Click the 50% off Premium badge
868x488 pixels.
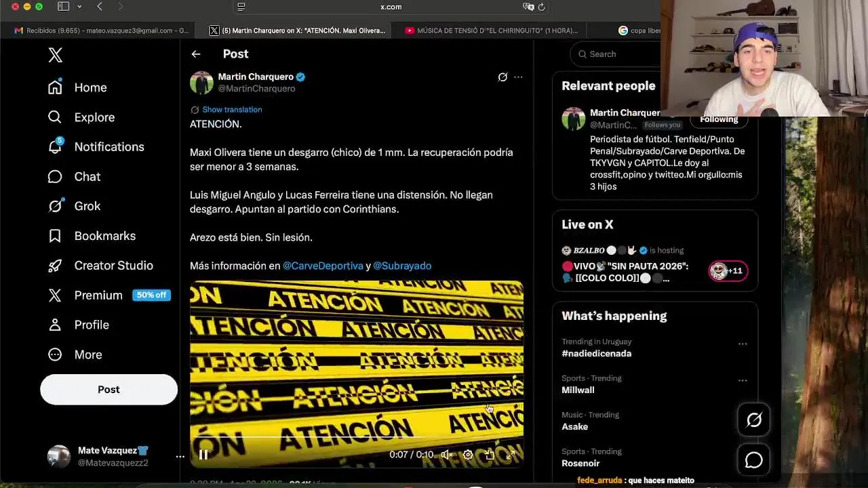151,296
